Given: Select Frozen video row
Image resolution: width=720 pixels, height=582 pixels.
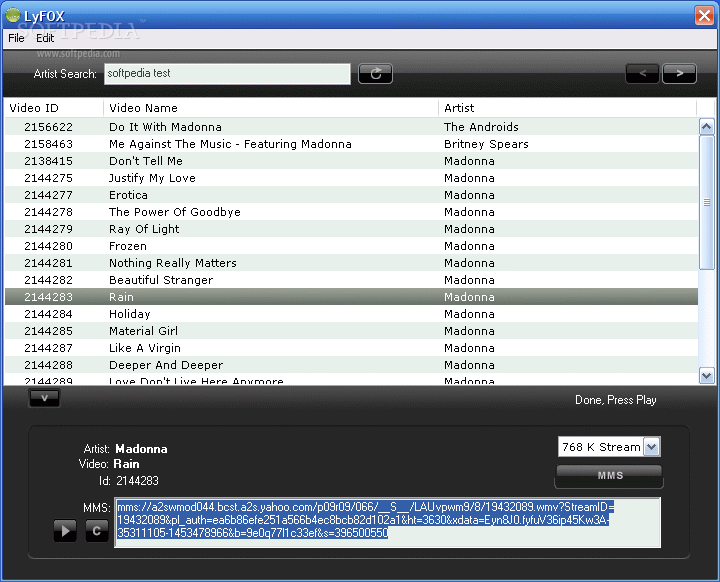Looking at the screenshot, I should (351, 246).
